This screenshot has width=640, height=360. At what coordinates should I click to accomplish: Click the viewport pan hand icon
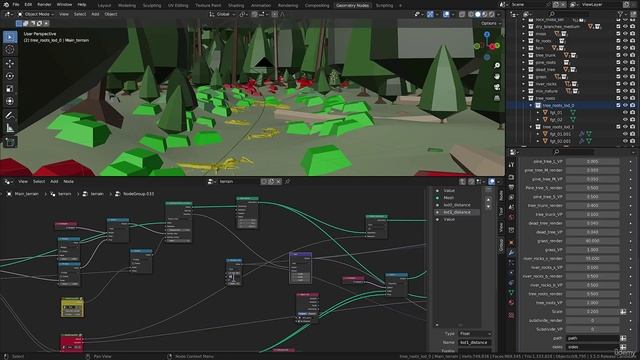497,77
